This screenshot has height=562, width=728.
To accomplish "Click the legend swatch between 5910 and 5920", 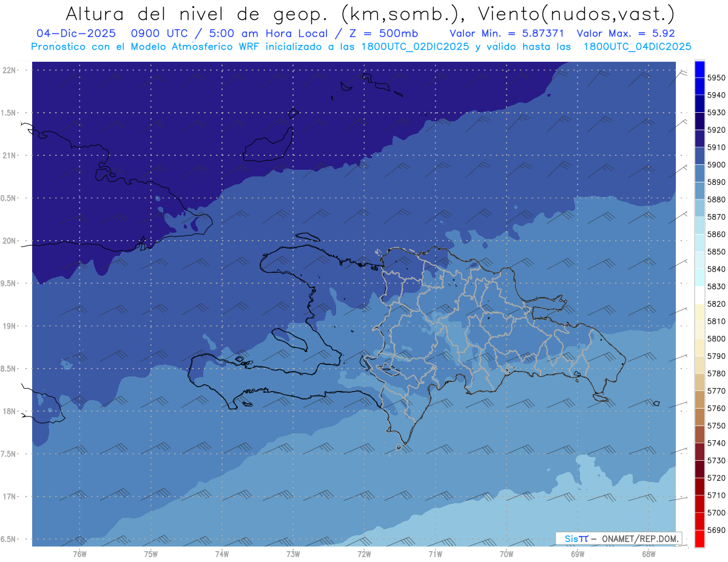I will tap(699, 138).
